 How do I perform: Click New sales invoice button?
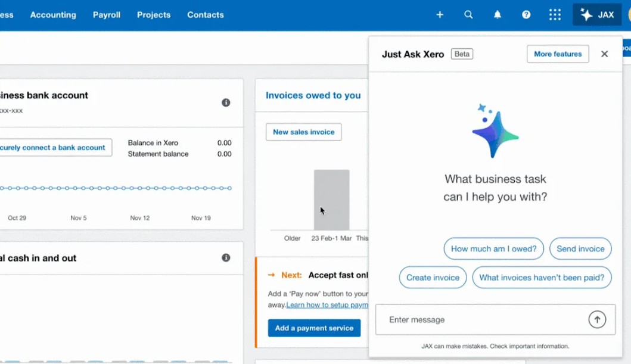(x=304, y=132)
